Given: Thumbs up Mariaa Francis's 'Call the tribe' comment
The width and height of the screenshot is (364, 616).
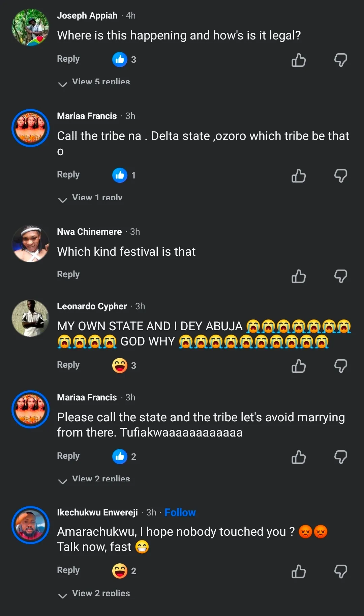Looking at the screenshot, I should click(299, 176).
